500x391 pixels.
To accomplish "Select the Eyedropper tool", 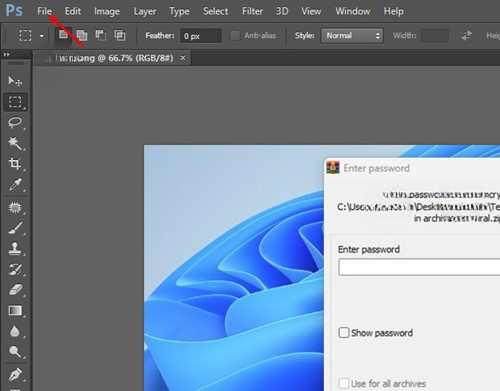I will pyautogui.click(x=15, y=184).
